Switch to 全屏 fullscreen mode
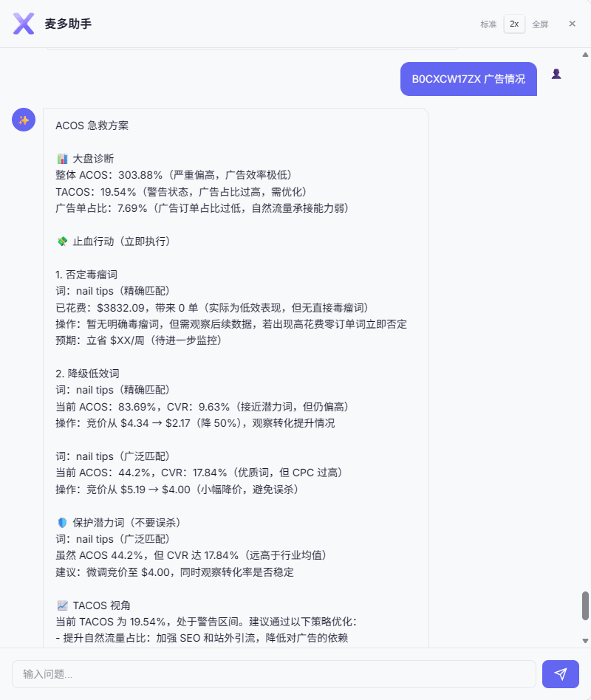 (x=541, y=24)
